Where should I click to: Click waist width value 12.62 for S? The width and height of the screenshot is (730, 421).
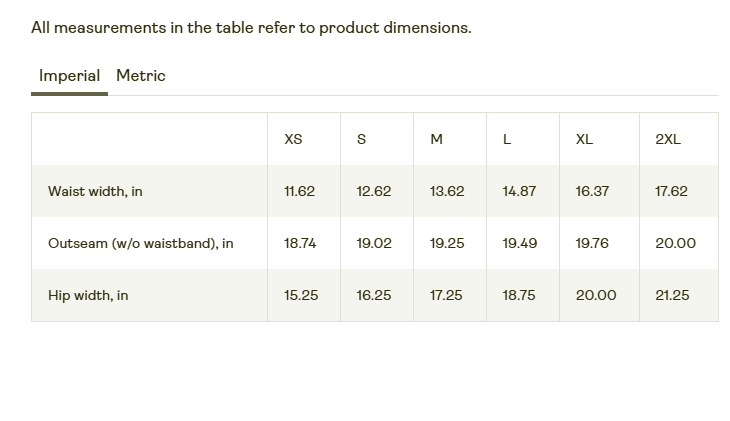374,191
